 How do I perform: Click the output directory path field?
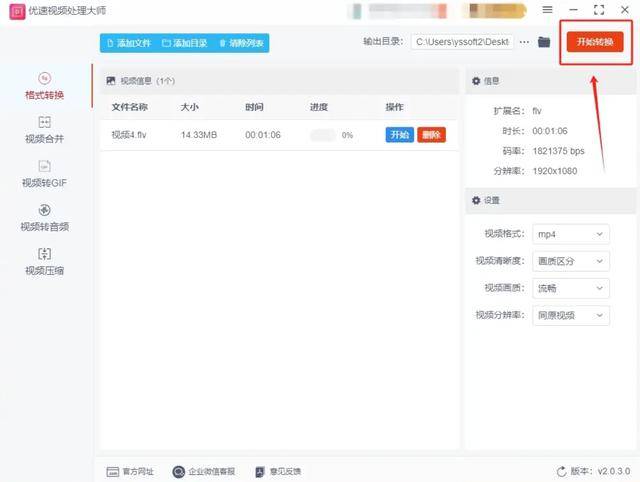click(462, 42)
